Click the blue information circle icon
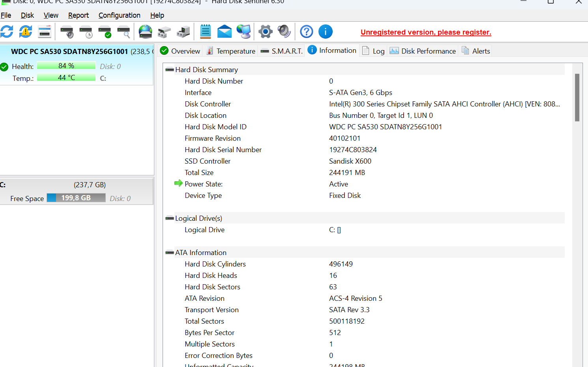Screen dimensions: 588x367 coord(326,32)
